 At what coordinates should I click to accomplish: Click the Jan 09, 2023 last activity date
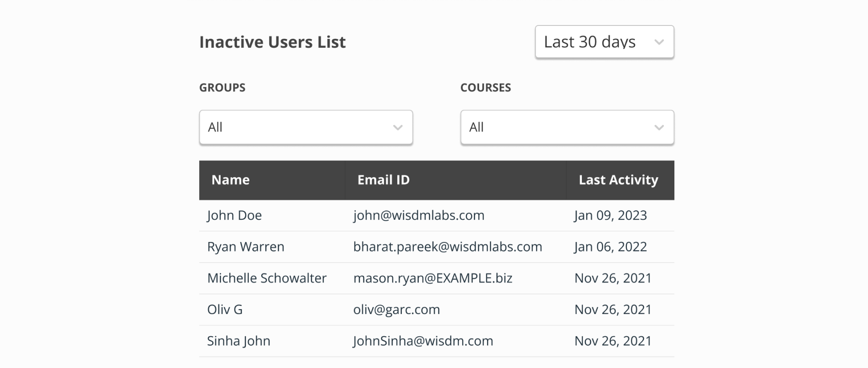(x=610, y=215)
